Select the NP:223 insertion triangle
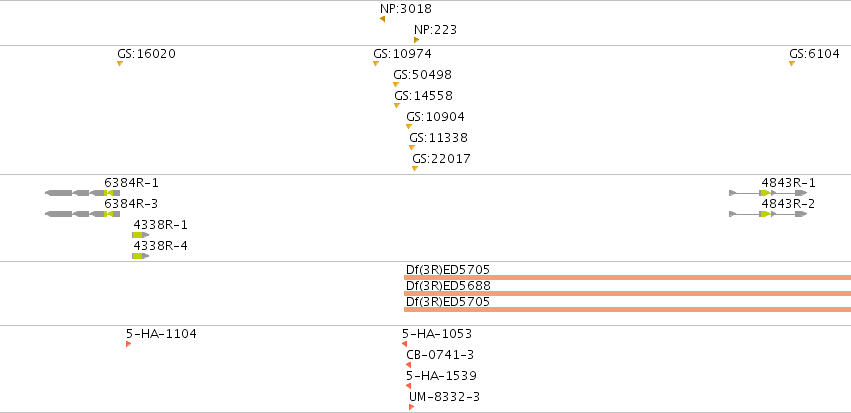This screenshot has height=413, width=851. (416, 40)
